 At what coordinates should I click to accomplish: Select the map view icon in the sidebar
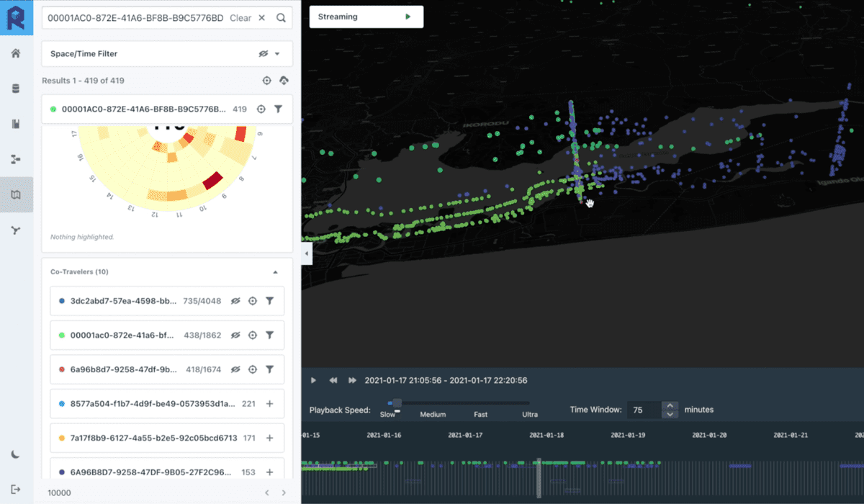pyautogui.click(x=16, y=195)
